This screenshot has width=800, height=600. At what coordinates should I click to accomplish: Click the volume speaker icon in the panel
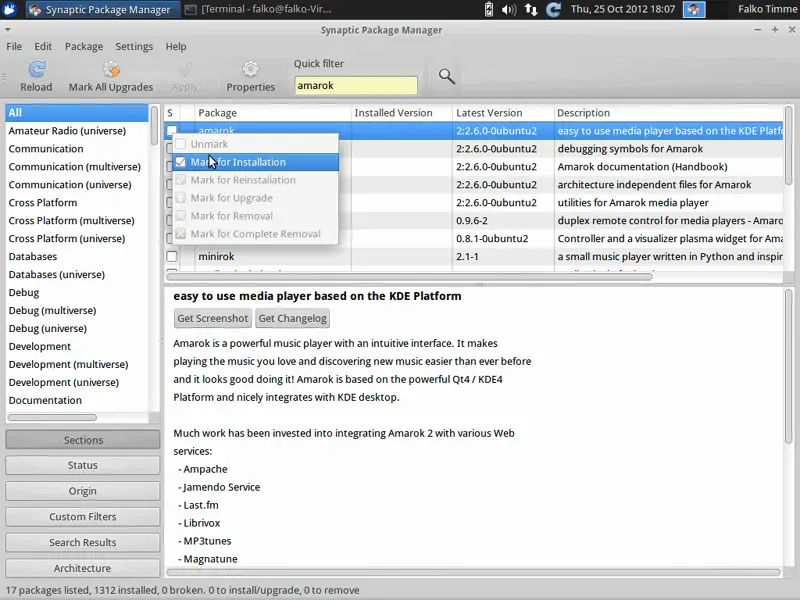click(x=509, y=9)
